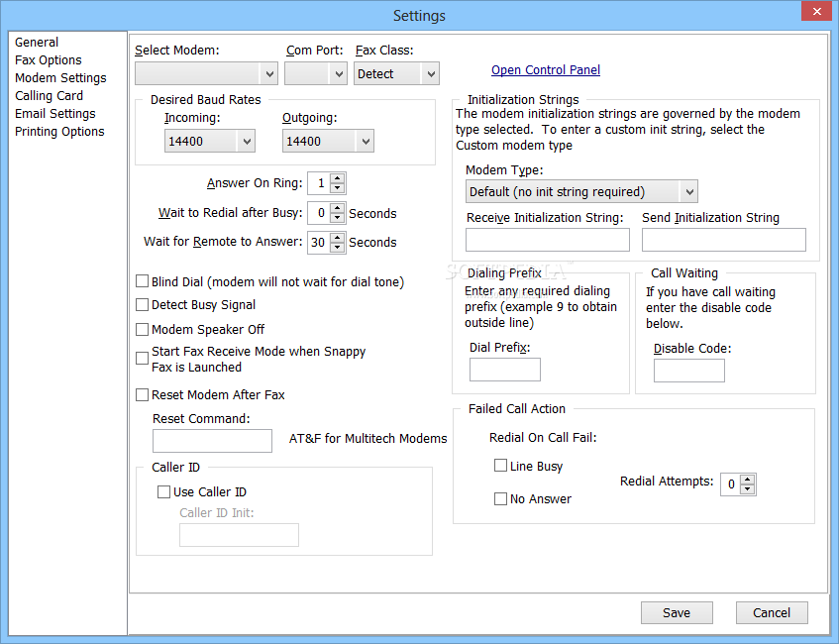
Task: Increase Wait for Remote to Answer seconds
Action: [x=337, y=238]
